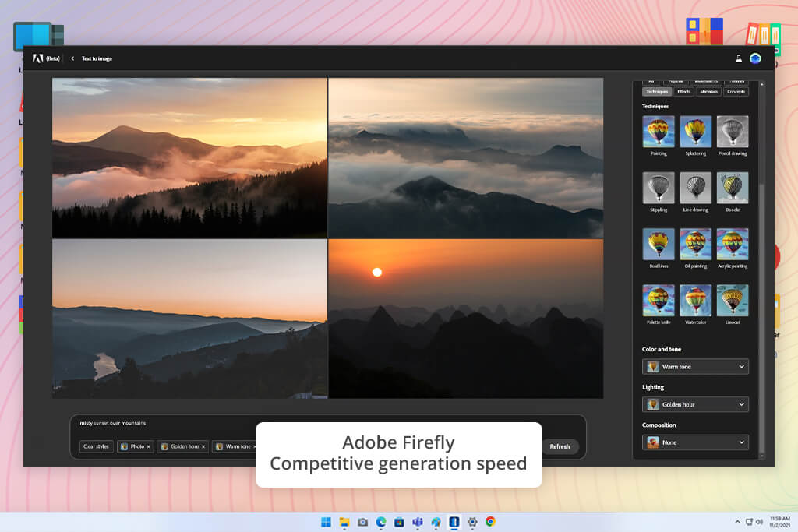
Task: Apply the Painting technique style
Action: click(659, 131)
